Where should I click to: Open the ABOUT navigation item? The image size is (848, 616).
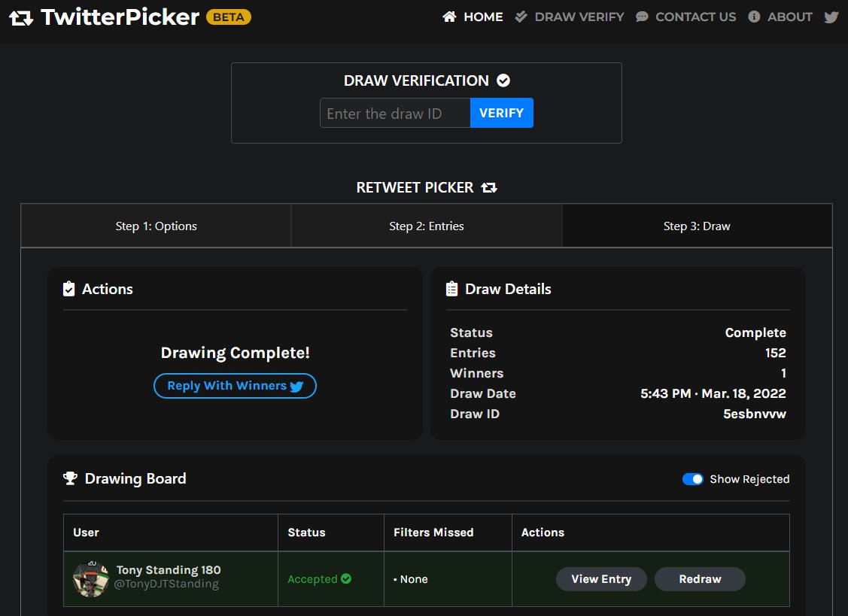(x=780, y=17)
